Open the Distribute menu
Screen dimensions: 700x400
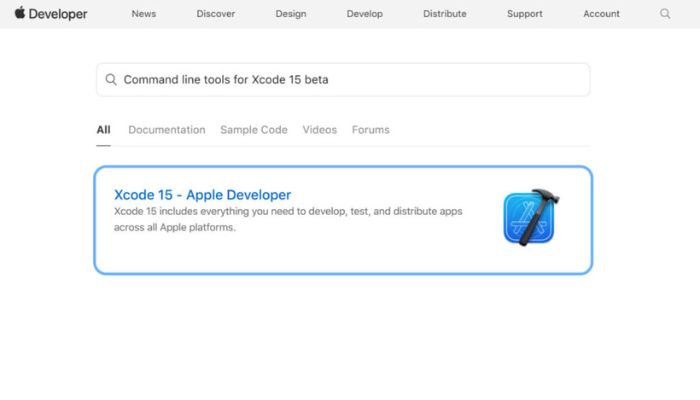point(445,14)
